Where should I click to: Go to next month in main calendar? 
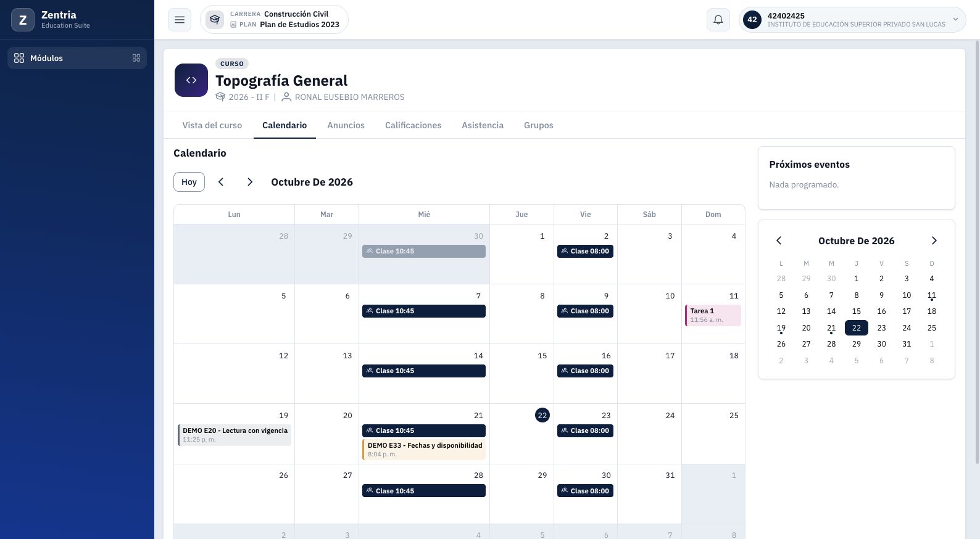tap(250, 182)
